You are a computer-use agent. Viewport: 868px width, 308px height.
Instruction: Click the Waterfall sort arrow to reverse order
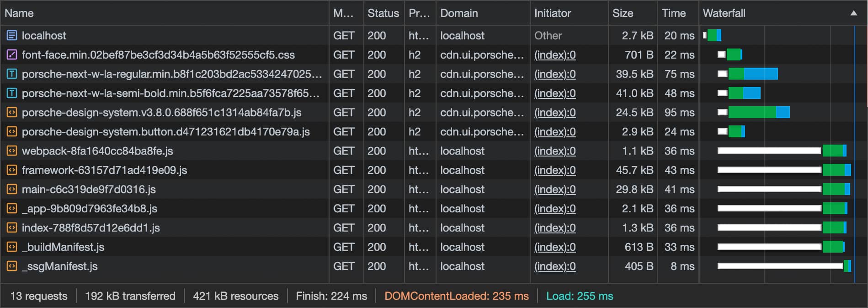(854, 13)
